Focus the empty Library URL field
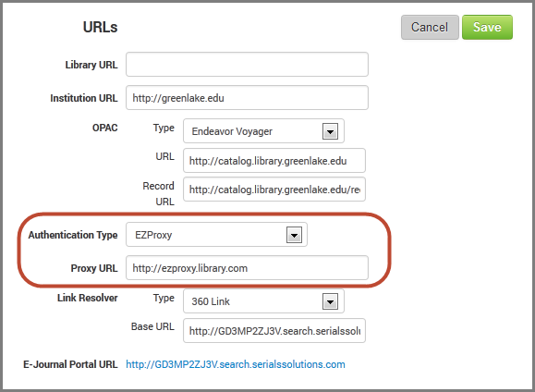The width and height of the screenshot is (535, 392). click(247, 64)
